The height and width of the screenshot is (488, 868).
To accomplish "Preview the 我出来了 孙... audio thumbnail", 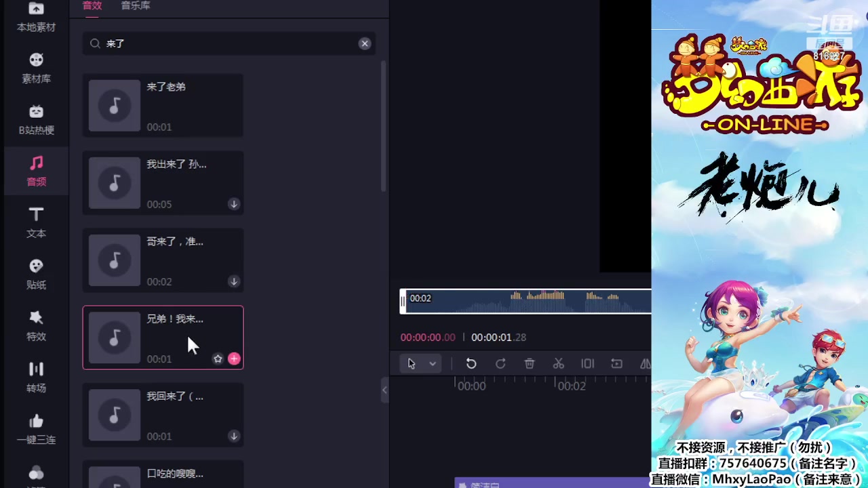I will pos(115,183).
